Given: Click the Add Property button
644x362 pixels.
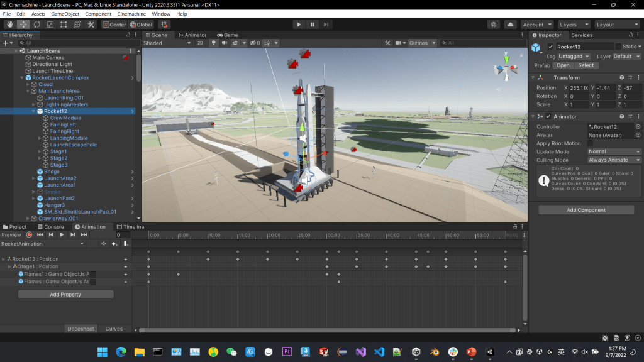Looking at the screenshot, I should point(65,294).
